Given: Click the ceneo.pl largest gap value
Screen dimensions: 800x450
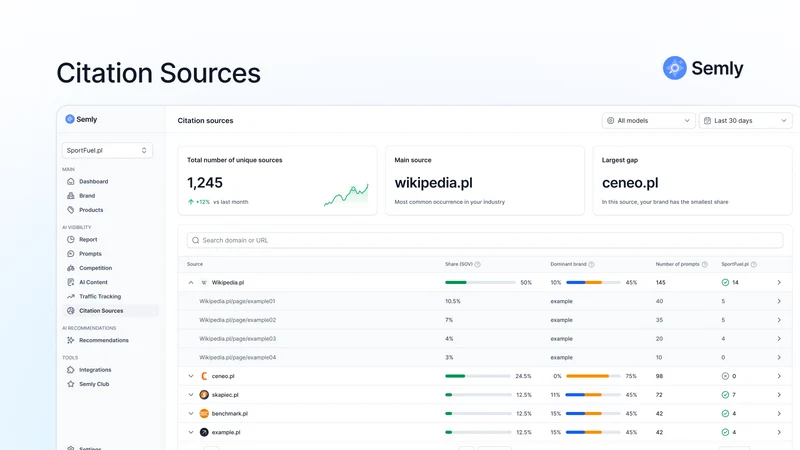Looking at the screenshot, I should point(630,183).
